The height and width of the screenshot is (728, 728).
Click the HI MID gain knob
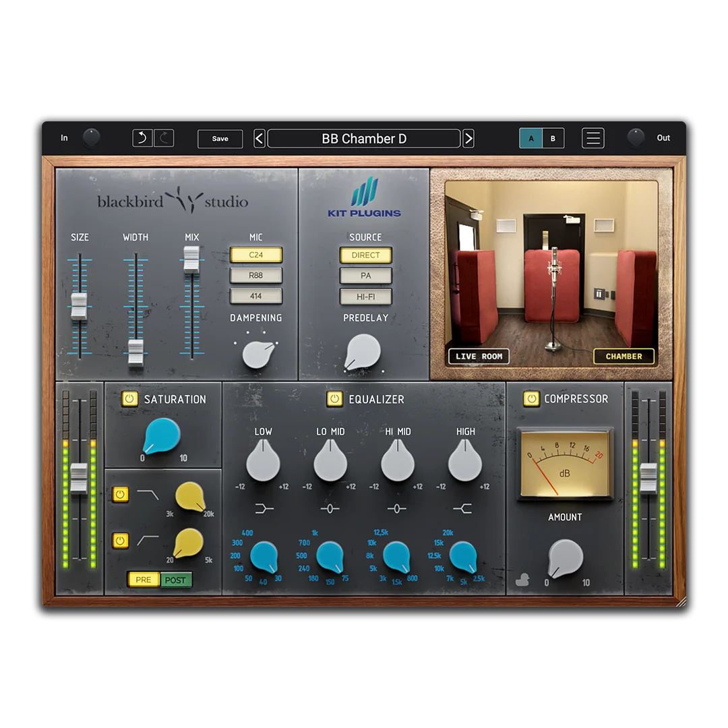tap(398, 460)
